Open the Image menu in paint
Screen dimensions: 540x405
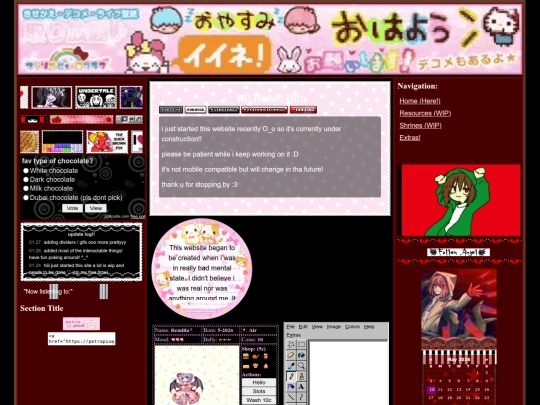[x=334, y=326]
